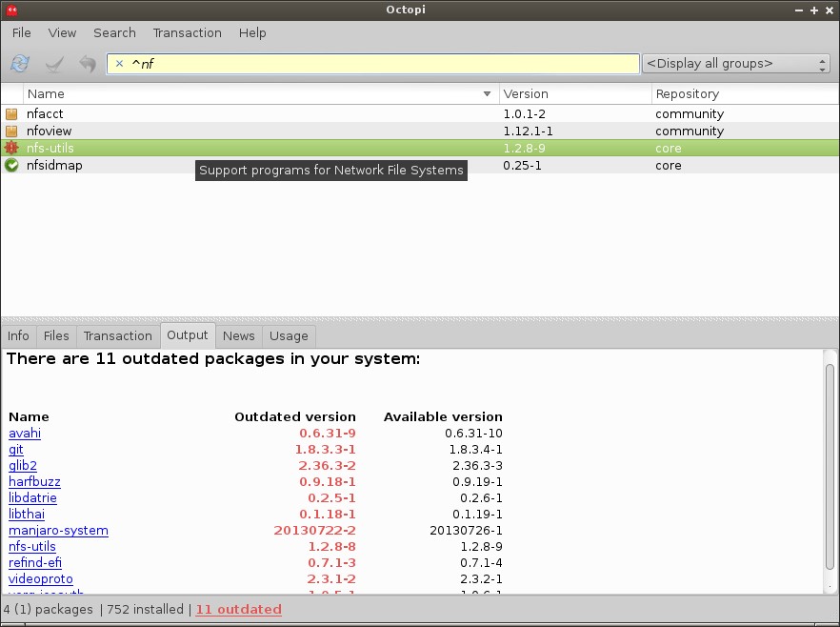The height and width of the screenshot is (627, 840).
Task: Click the avahi package link
Action: [x=25, y=434]
